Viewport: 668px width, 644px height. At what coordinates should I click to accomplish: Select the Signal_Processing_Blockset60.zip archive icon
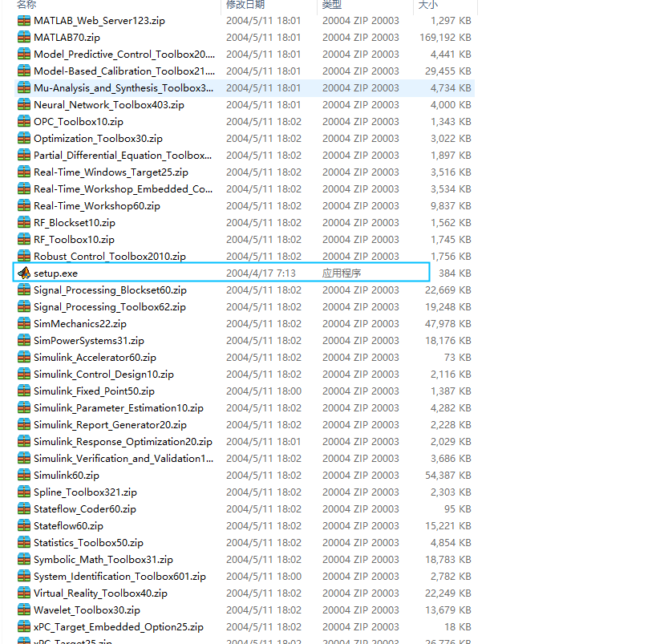(x=24, y=290)
